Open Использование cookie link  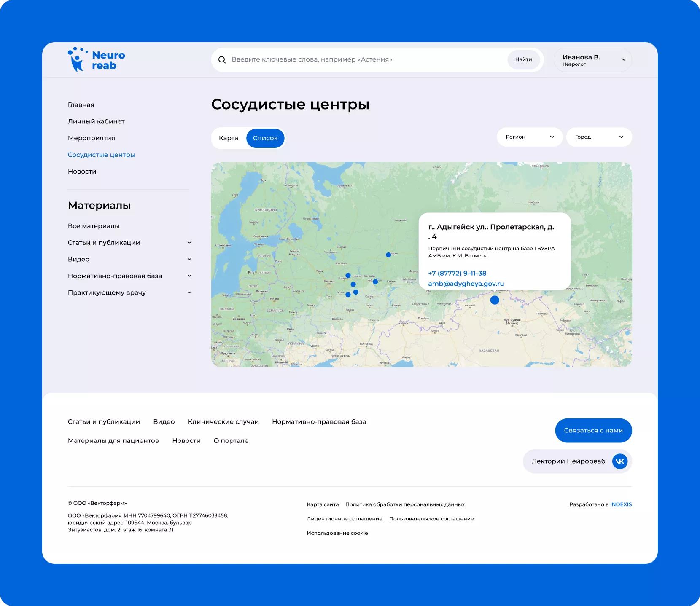point(337,533)
